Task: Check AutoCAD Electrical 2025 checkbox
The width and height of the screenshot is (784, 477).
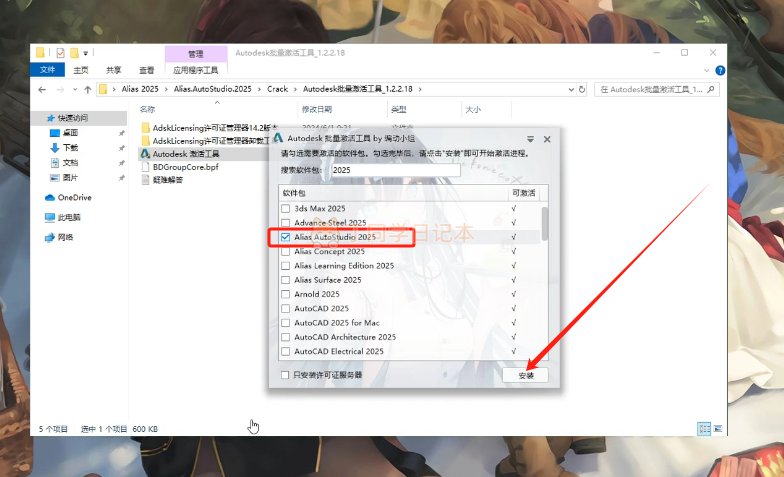Action: click(x=286, y=352)
